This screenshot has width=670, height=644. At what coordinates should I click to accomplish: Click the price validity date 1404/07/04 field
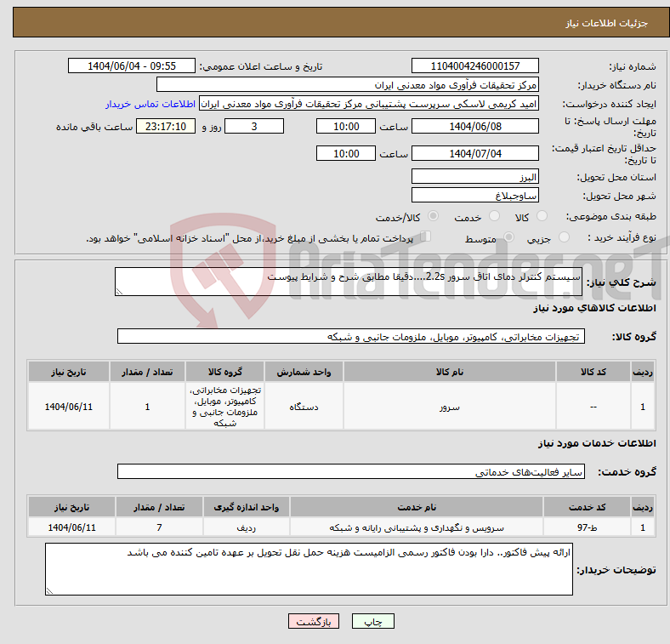(x=474, y=153)
